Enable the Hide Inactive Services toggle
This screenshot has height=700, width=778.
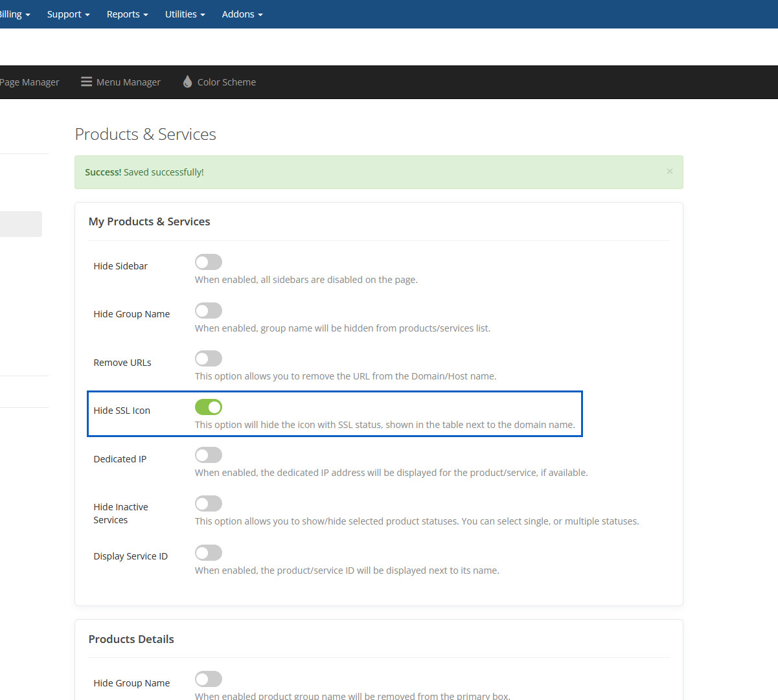pyautogui.click(x=209, y=504)
